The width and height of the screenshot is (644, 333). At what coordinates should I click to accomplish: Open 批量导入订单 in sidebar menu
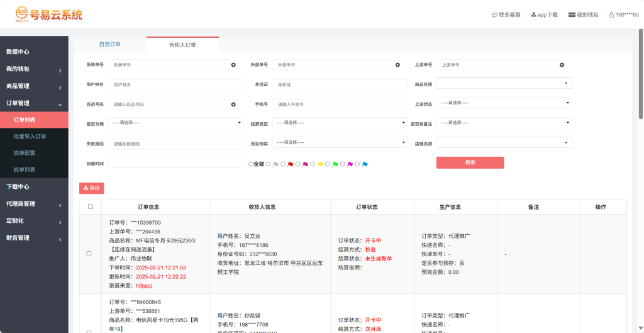pyautogui.click(x=30, y=136)
